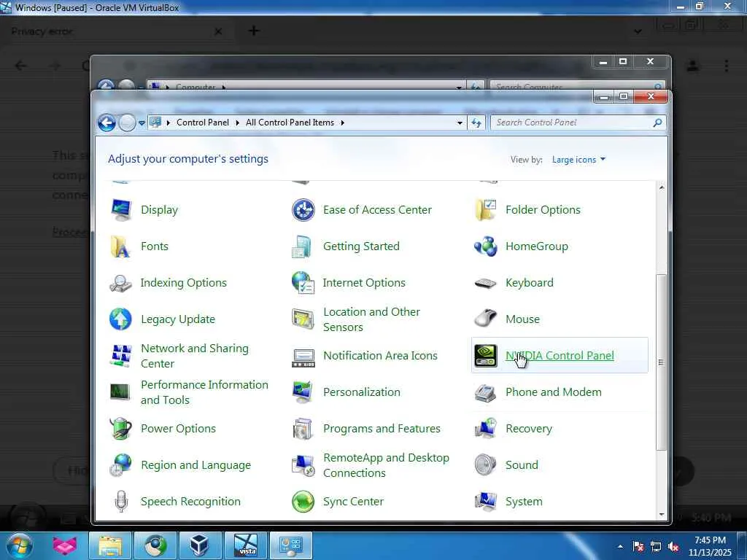Open the Indexing Options icon
Viewport: 747px width, 560px height.
pos(121,283)
